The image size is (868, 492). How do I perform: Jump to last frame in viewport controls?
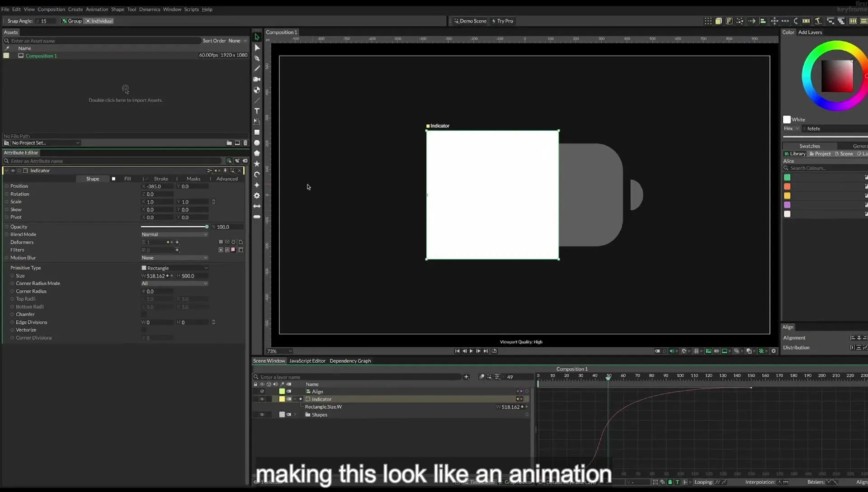point(486,351)
